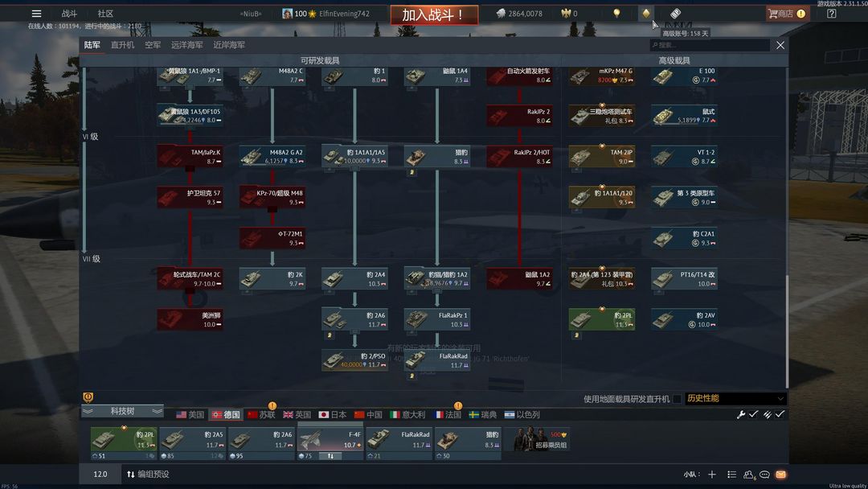Open player profile ElfinEvening742

coord(344,14)
